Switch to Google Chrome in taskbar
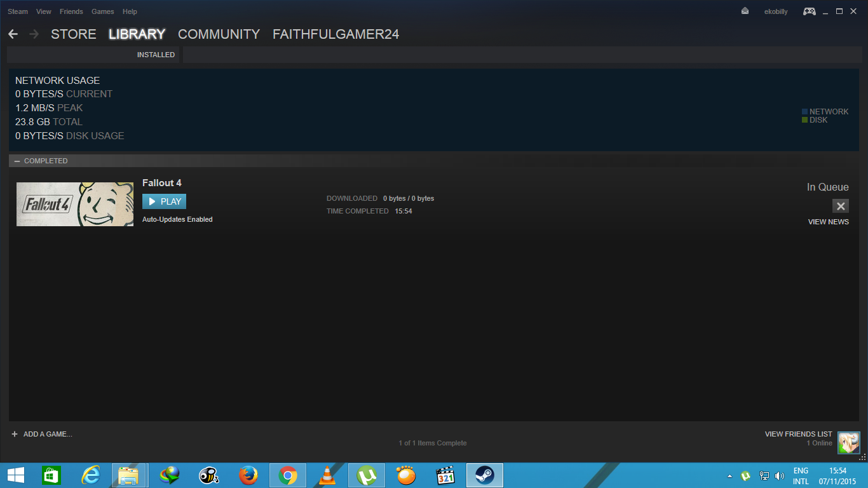Image resolution: width=868 pixels, height=488 pixels. [288, 475]
